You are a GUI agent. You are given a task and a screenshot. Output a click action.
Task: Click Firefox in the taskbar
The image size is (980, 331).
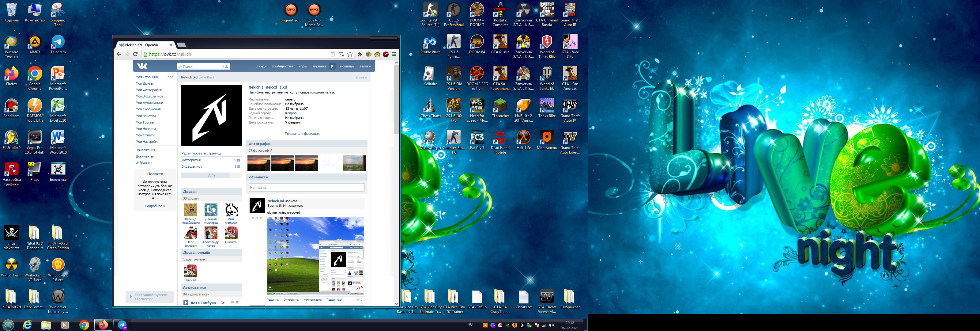tap(103, 325)
